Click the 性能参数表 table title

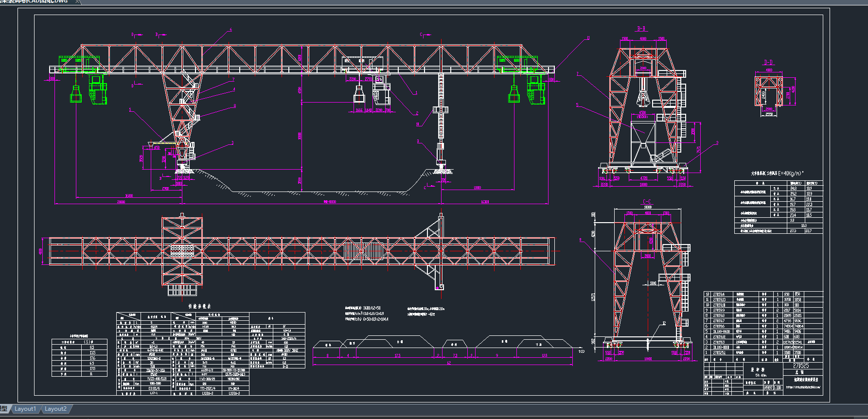pos(199,307)
